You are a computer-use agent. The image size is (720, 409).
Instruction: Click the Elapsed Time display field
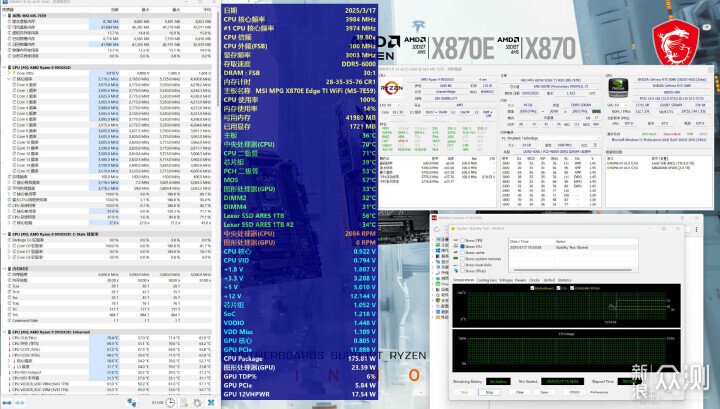(x=630, y=381)
